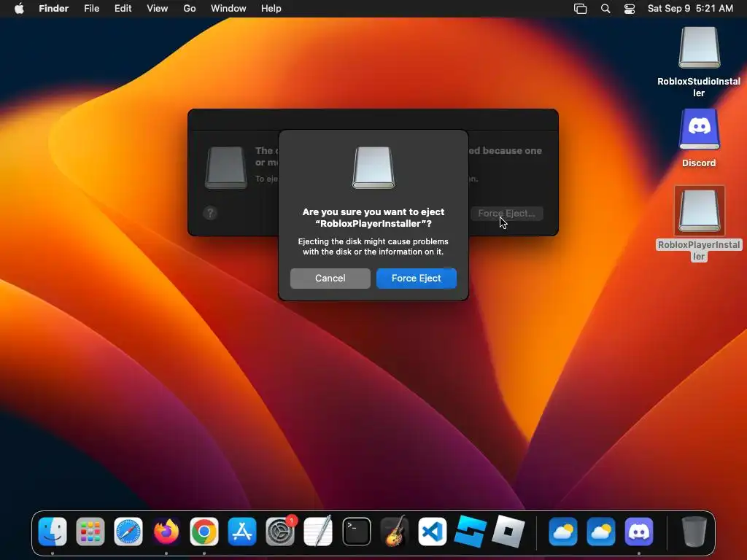Open the help question mark in the background dialog
The image size is (747, 560).
point(210,213)
